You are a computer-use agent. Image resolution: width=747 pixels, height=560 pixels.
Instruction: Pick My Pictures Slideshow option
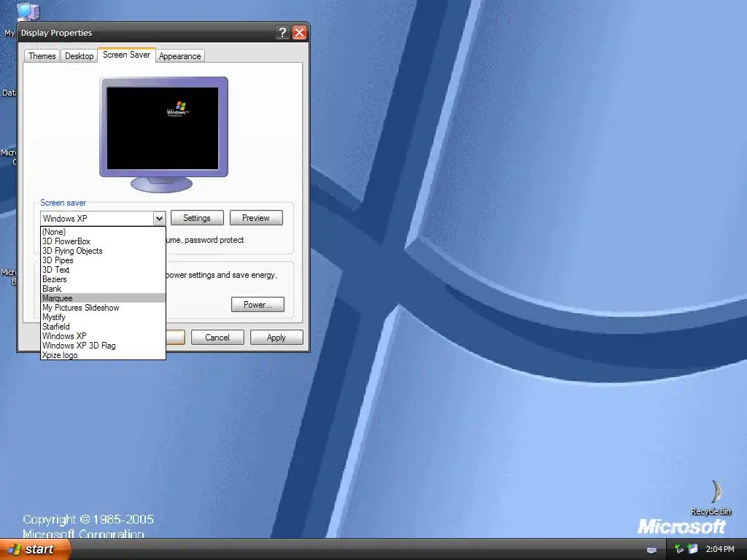(x=103, y=308)
